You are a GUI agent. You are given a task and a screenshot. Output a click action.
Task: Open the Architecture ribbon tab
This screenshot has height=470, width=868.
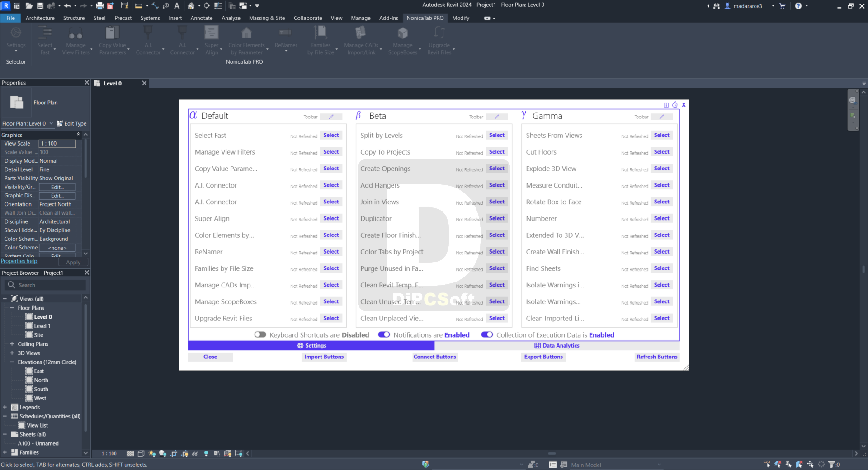[x=40, y=18]
